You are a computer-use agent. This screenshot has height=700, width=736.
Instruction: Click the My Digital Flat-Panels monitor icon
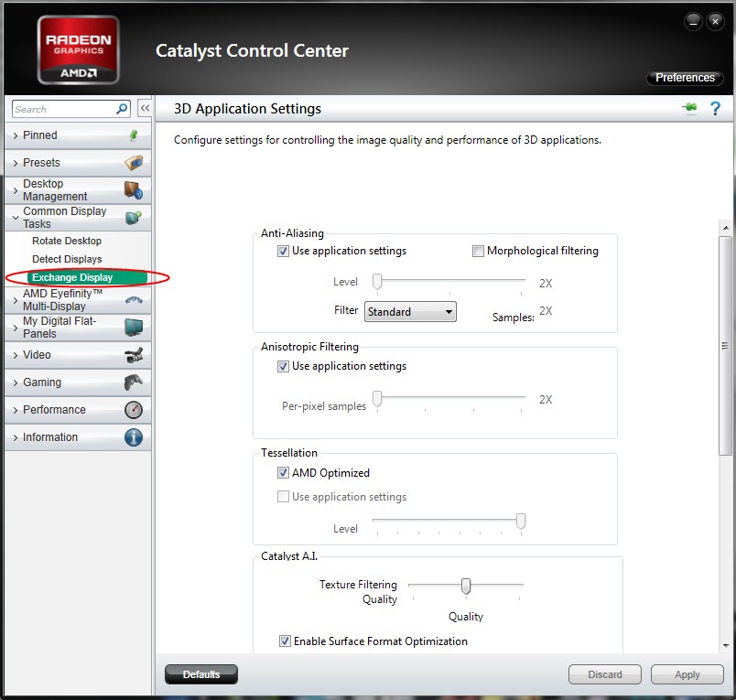[135, 327]
